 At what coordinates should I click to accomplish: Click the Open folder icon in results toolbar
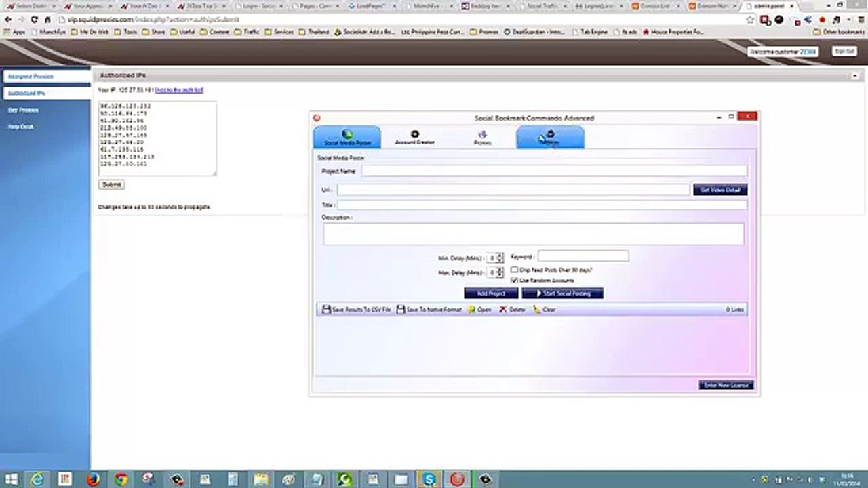(x=471, y=310)
